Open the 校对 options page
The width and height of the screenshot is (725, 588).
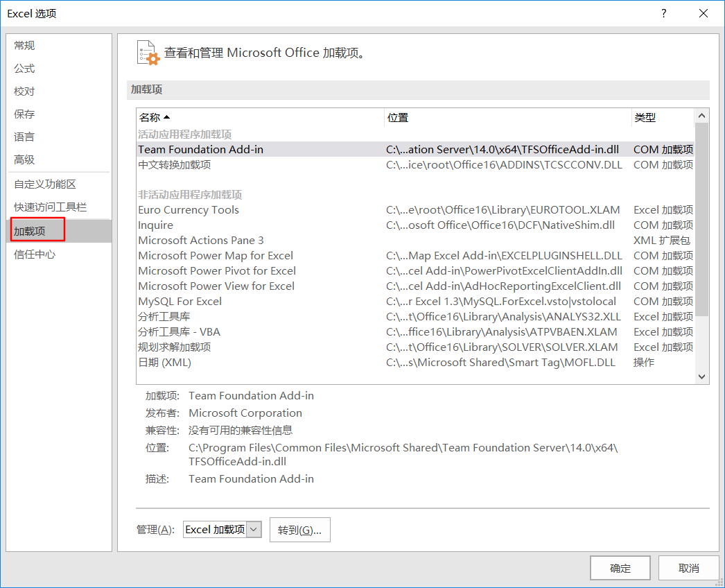[59, 91]
